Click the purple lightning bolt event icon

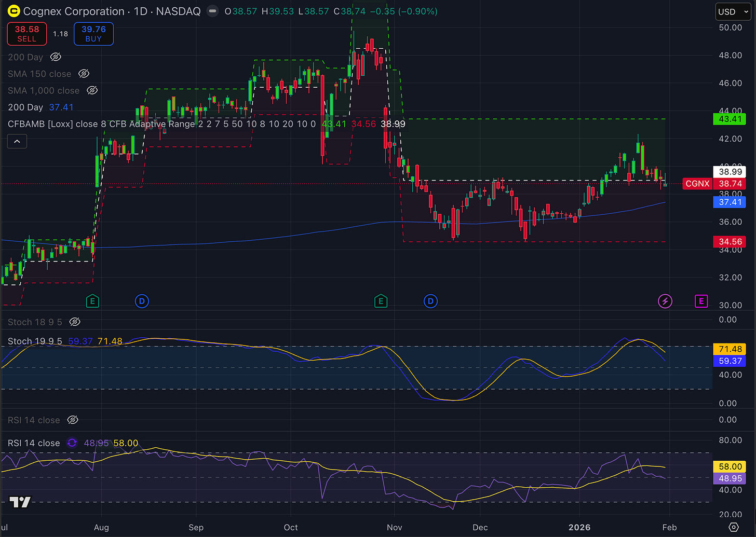pos(665,300)
